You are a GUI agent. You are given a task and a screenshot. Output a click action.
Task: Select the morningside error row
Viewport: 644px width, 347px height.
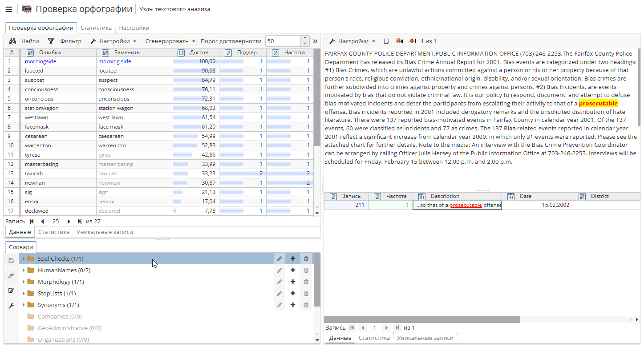click(x=159, y=61)
